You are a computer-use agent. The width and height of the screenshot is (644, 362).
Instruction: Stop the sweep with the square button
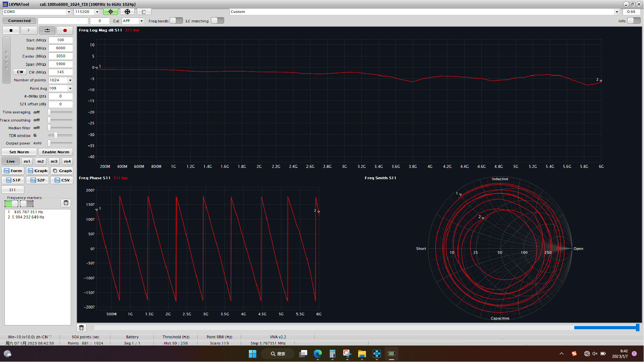11,30
